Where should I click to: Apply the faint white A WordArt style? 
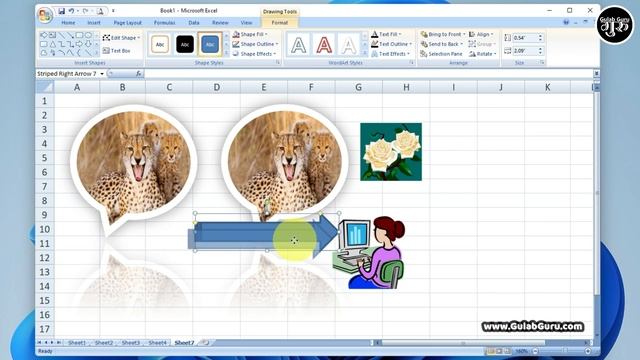tap(349, 44)
